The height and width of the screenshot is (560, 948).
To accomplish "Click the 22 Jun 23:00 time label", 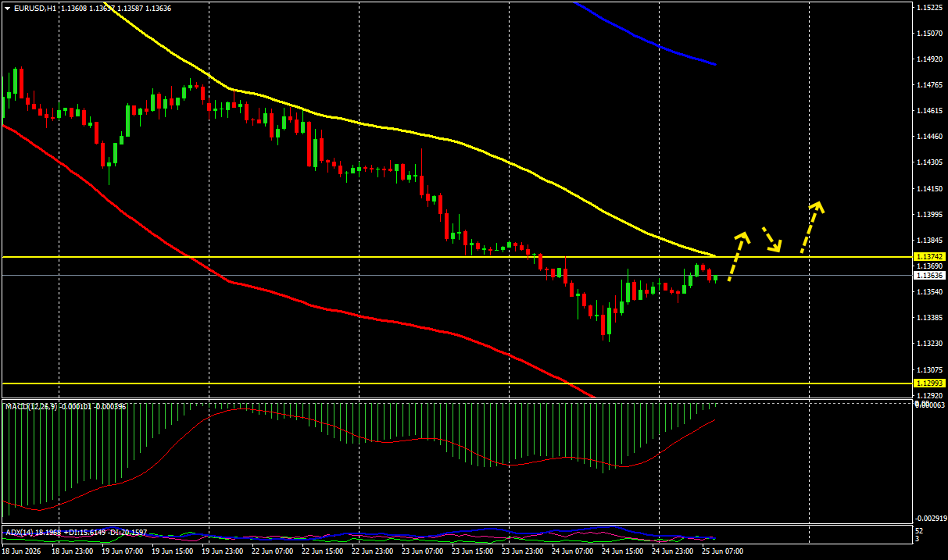I will [371, 551].
